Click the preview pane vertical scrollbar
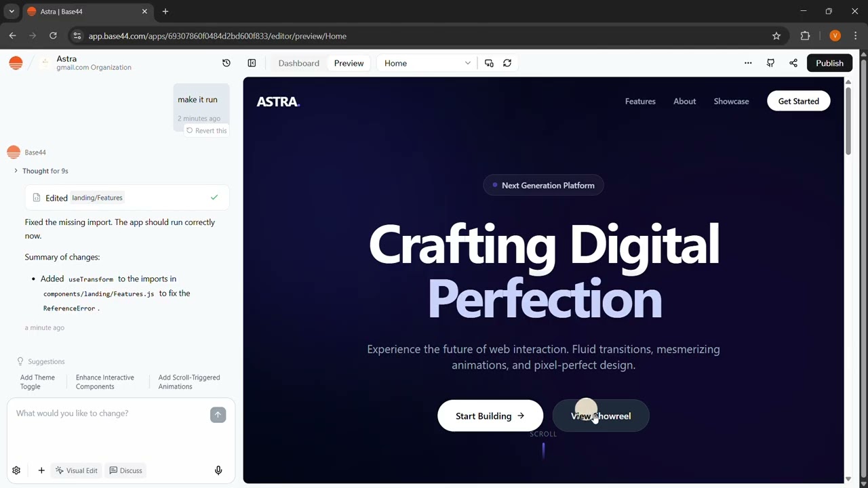 click(848, 121)
